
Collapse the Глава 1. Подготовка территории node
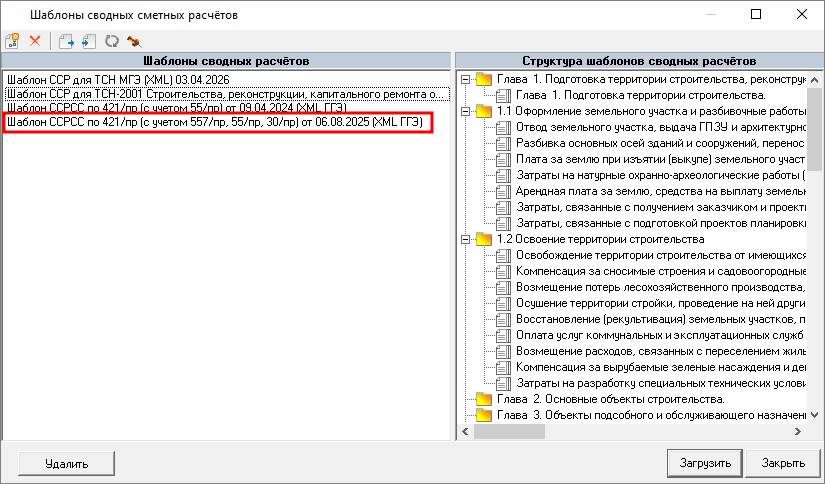[466, 79]
